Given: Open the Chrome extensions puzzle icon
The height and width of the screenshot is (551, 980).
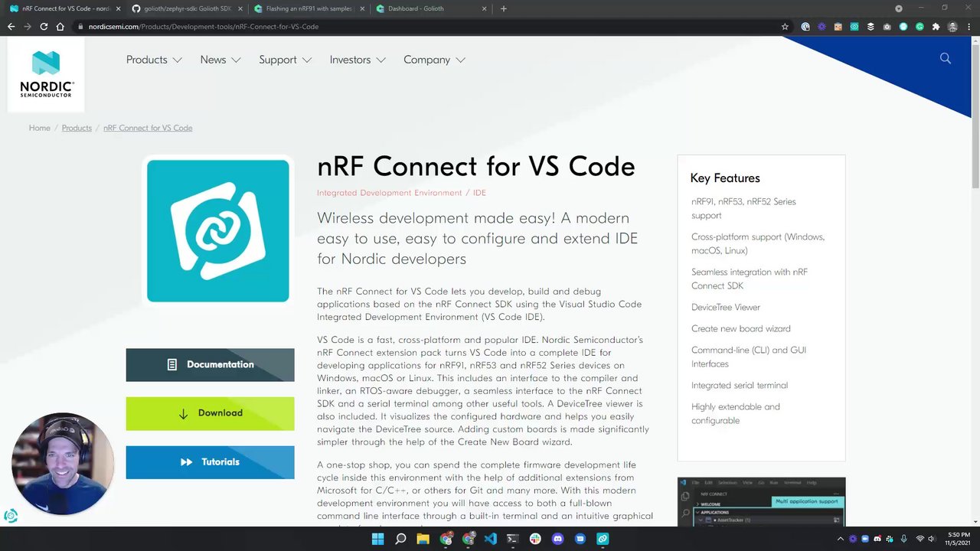Looking at the screenshot, I should (936, 26).
